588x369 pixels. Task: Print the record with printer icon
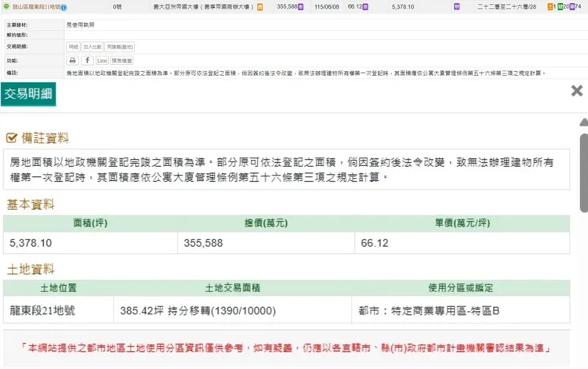[72, 60]
